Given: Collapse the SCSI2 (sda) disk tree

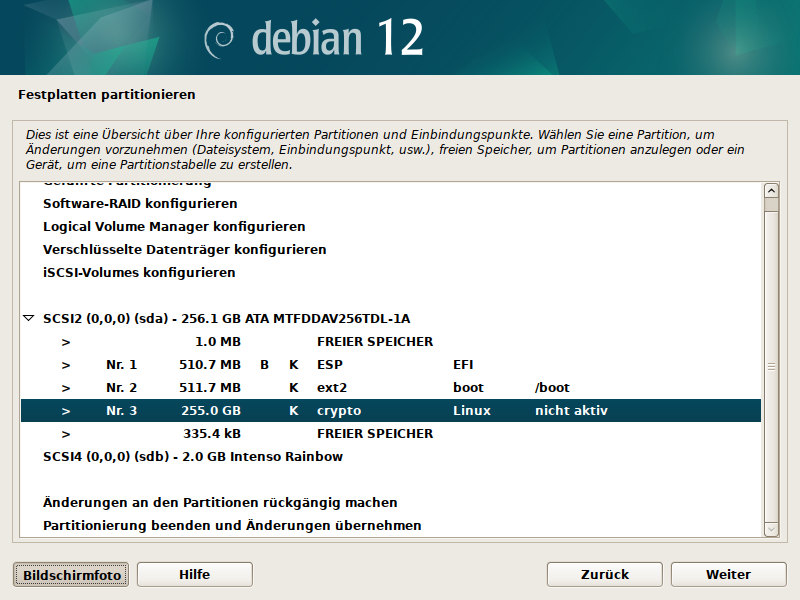Looking at the screenshot, I should coord(28,319).
